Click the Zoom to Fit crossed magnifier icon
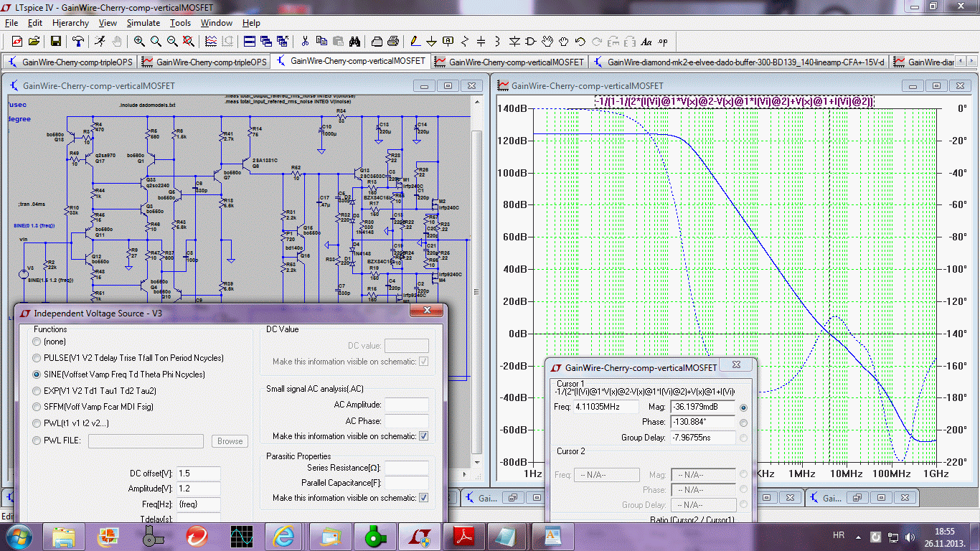 [189, 41]
